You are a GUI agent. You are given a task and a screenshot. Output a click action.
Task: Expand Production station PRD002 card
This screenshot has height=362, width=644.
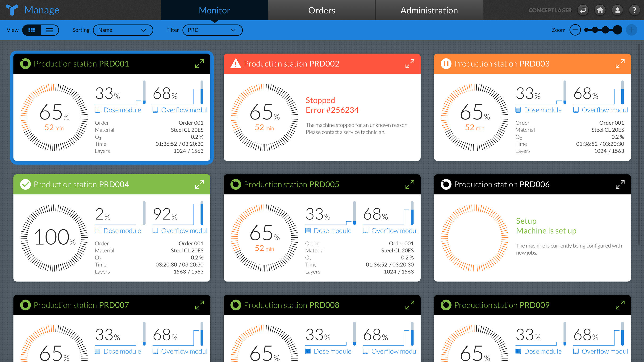tap(410, 64)
